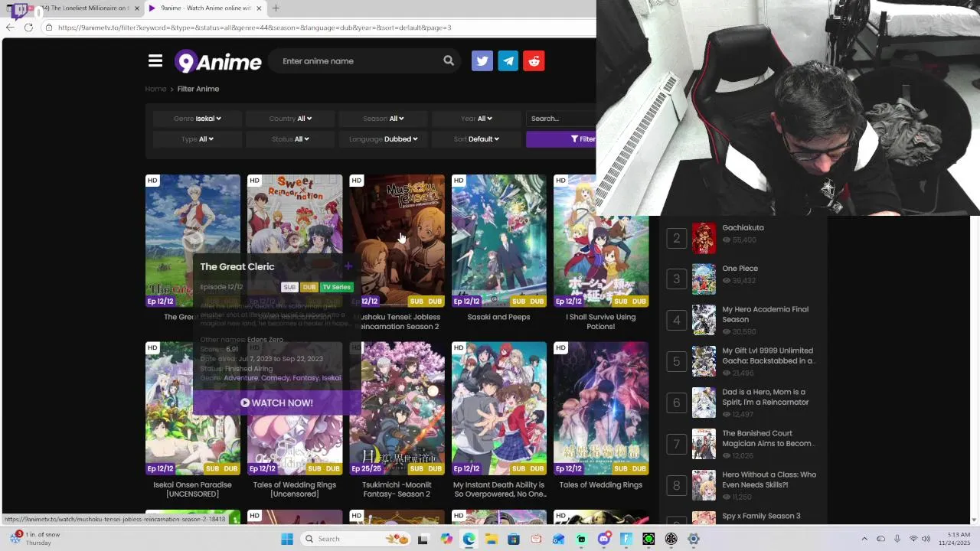The width and height of the screenshot is (980, 551).
Task: Open Discord from the taskbar
Action: (604, 539)
